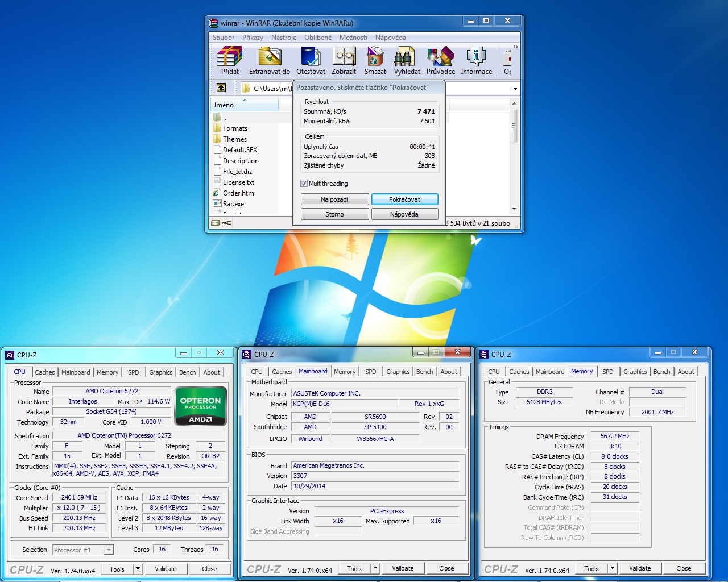Open the Příkazy menu in WinRAR
This screenshot has width=728, height=582.
point(253,38)
